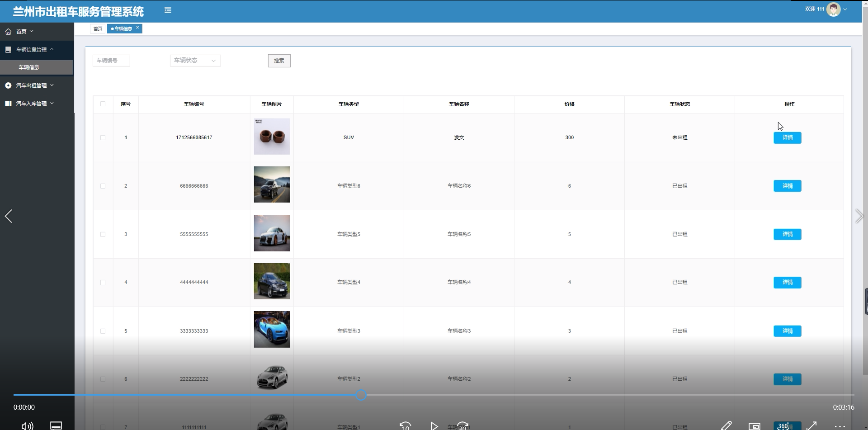Viewport: 868px width, 430px height.
Task: Click the car thumbnail for 6666666666
Action: click(272, 184)
